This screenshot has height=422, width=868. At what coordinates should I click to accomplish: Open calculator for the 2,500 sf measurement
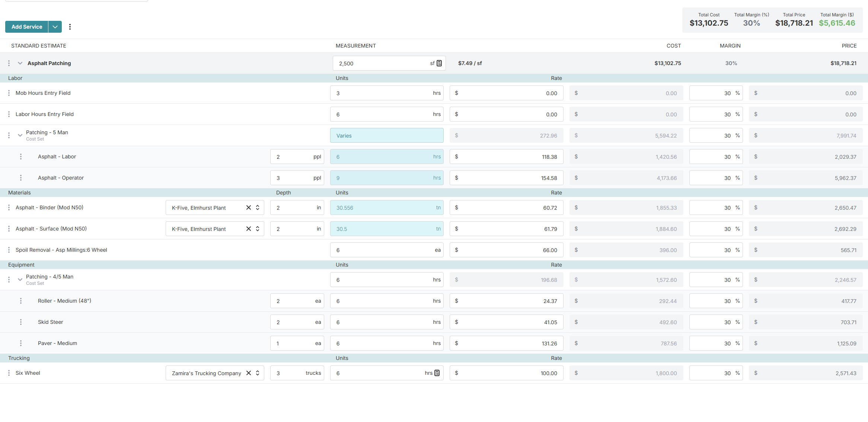tap(439, 63)
